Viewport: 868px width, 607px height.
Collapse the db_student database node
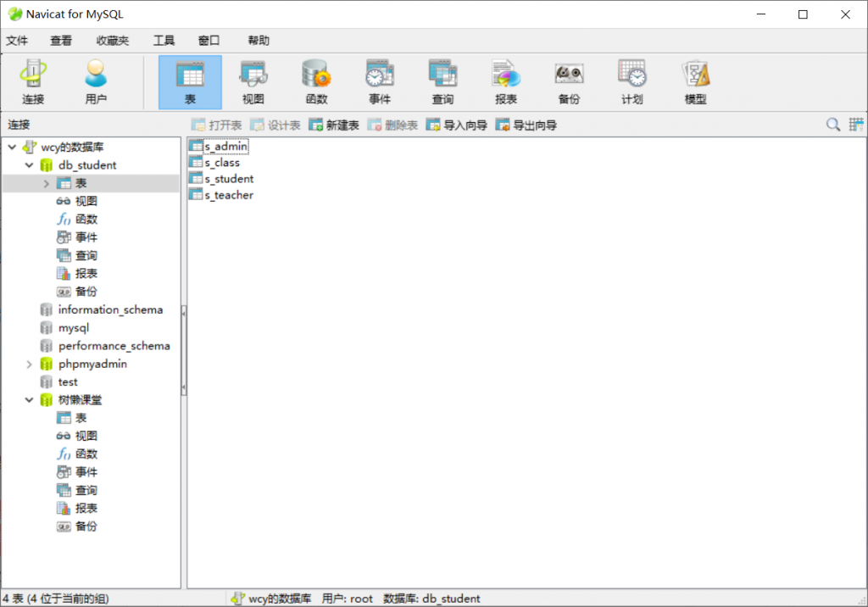pyautogui.click(x=30, y=165)
